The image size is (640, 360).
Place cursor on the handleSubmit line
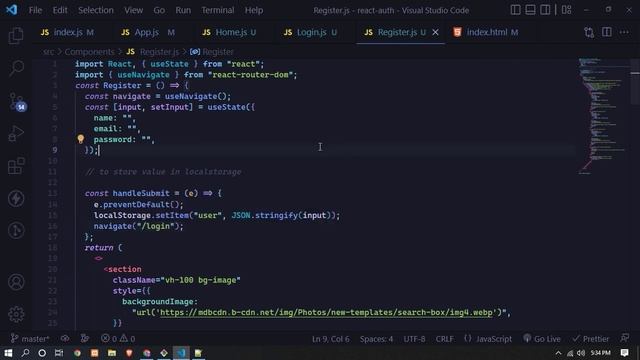pyautogui.click(x=153, y=193)
